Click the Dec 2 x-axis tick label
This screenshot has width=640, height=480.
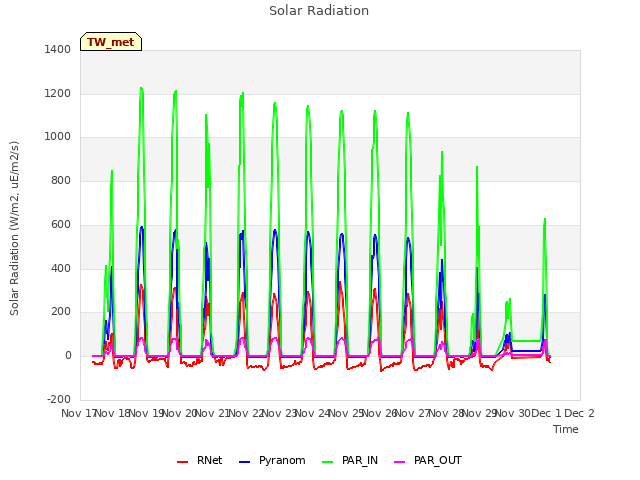579,413
